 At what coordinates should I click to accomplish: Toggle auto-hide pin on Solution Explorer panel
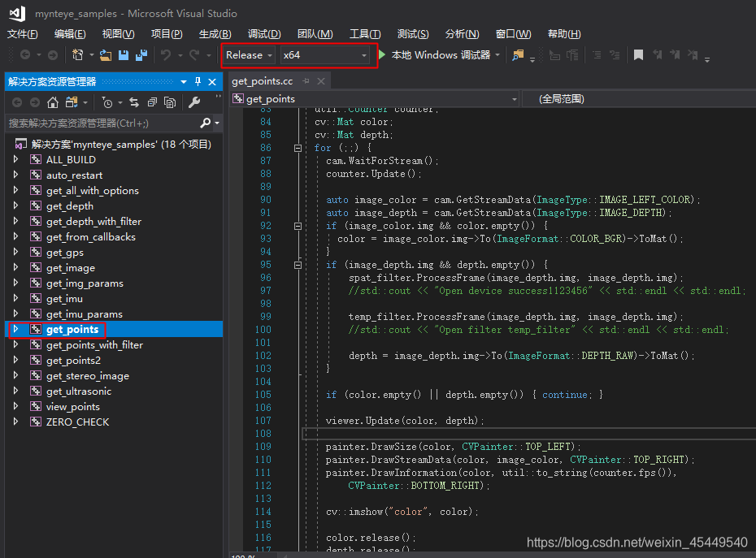coord(198,82)
